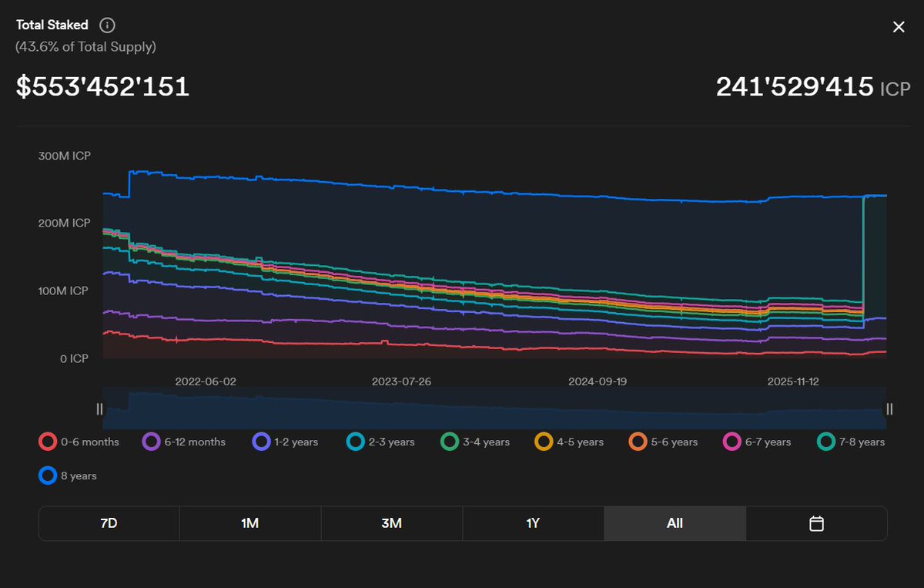Open the custom date range calendar
The height and width of the screenshot is (588, 924).
click(x=817, y=523)
